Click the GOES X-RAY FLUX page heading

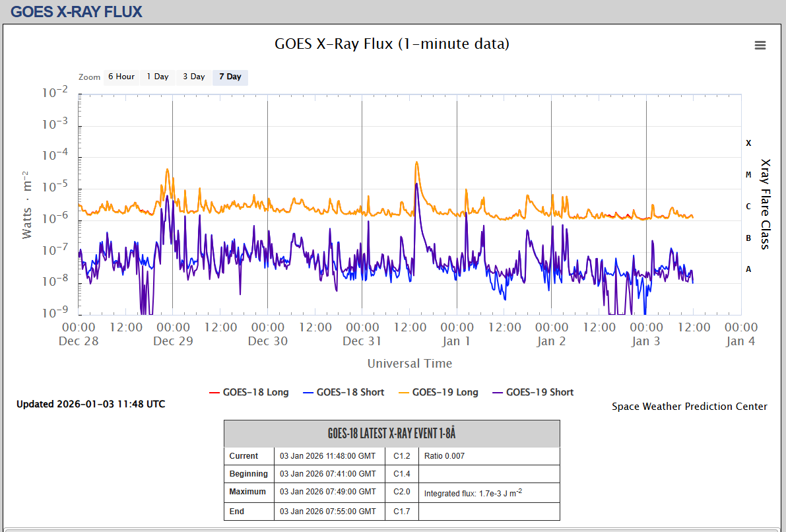[x=77, y=11]
